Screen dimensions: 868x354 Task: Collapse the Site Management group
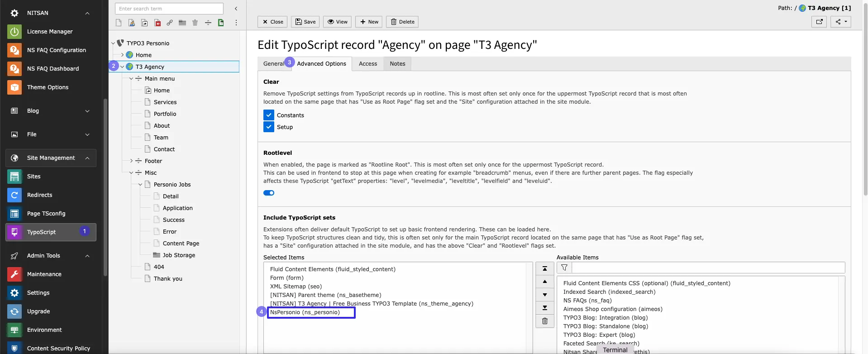point(87,158)
